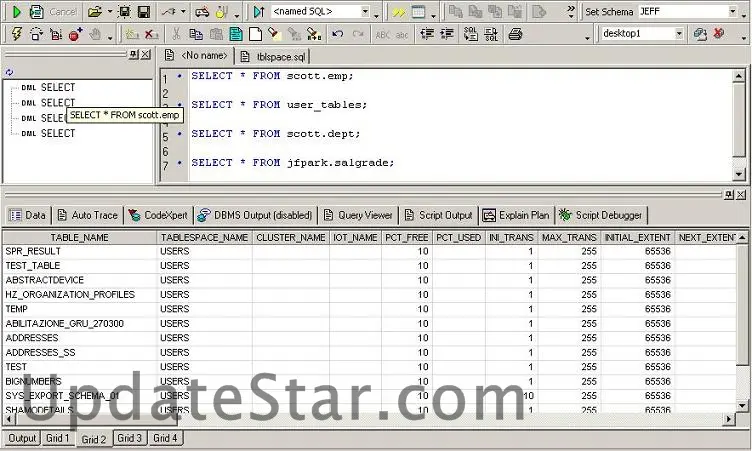Click the outdent lines icon
752x451 pixels.
[x=427, y=34]
